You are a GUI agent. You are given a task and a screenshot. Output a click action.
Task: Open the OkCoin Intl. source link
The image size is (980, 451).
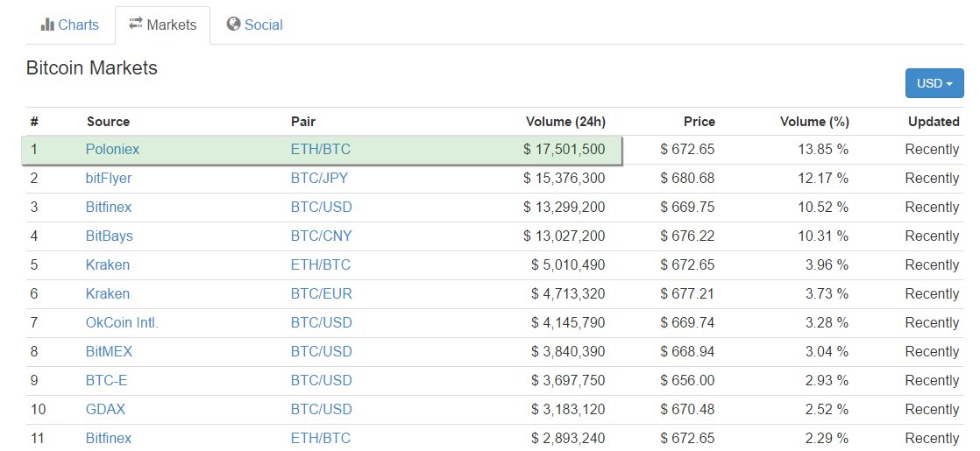pyautogui.click(x=122, y=322)
